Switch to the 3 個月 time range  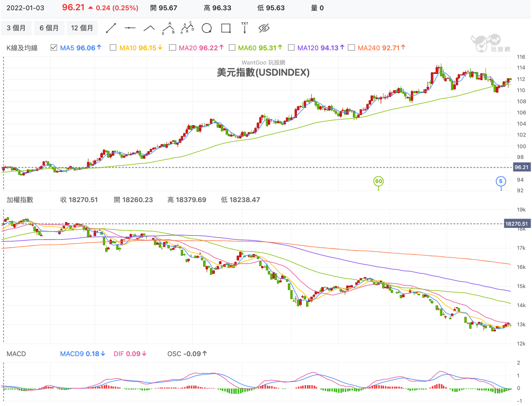(16, 28)
